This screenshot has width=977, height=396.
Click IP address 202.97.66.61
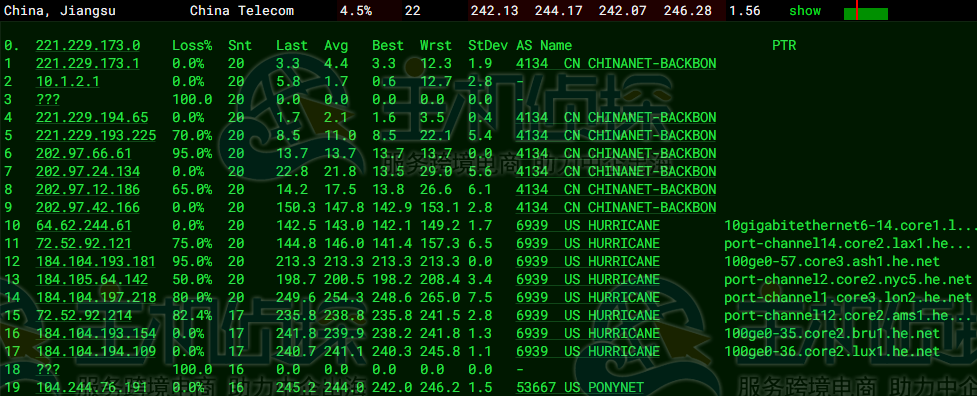[x=83, y=154]
